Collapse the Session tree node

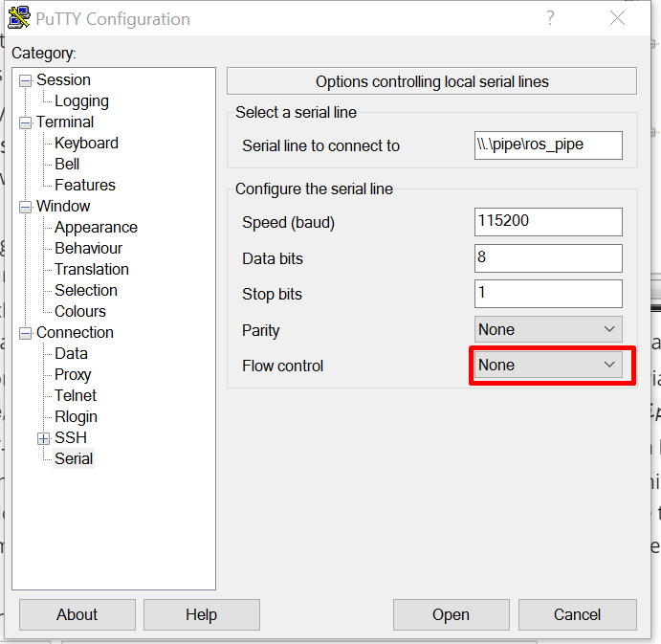(x=25, y=80)
